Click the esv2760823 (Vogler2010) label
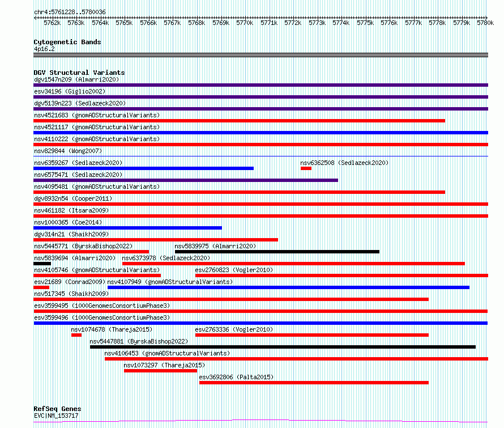 click(234, 270)
